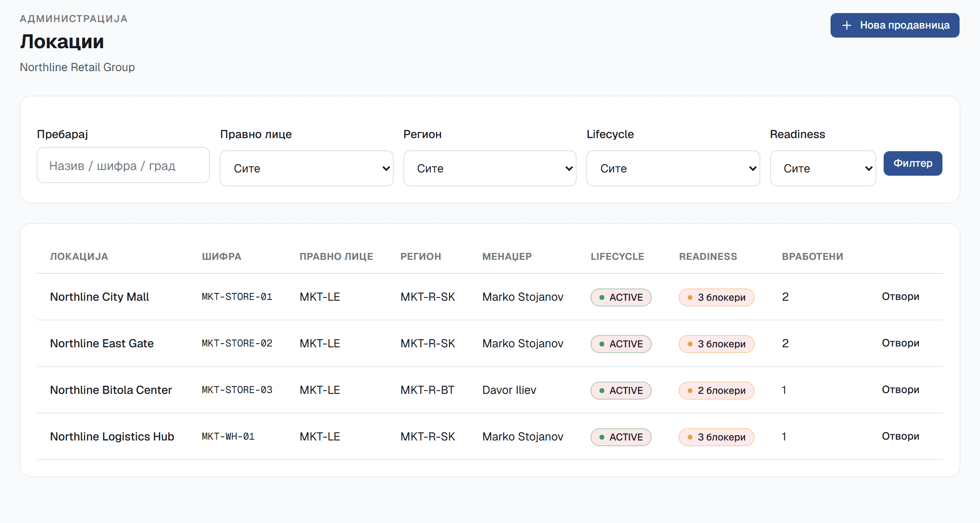This screenshot has width=980, height=523.
Task: Select code MKT-WH-01
Action: (228, 436)
